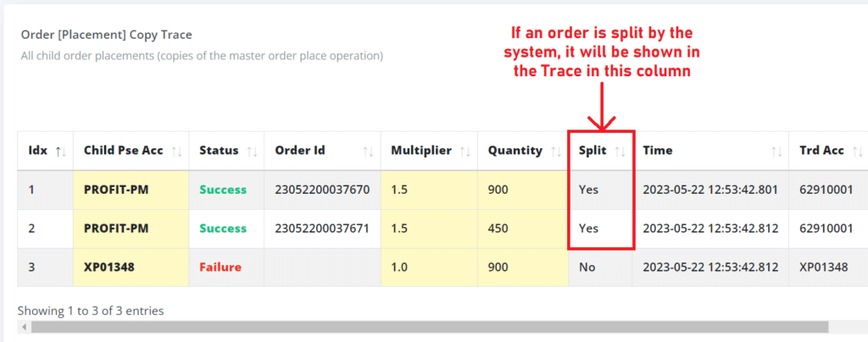The width and height of the screenshot is (868, 342).
Task: Select PROFIT-PM in row 2
Action: [131, 229]
